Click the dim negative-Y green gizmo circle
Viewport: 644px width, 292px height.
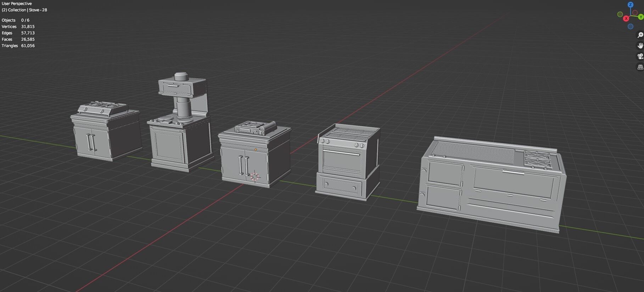coord(620,15)
